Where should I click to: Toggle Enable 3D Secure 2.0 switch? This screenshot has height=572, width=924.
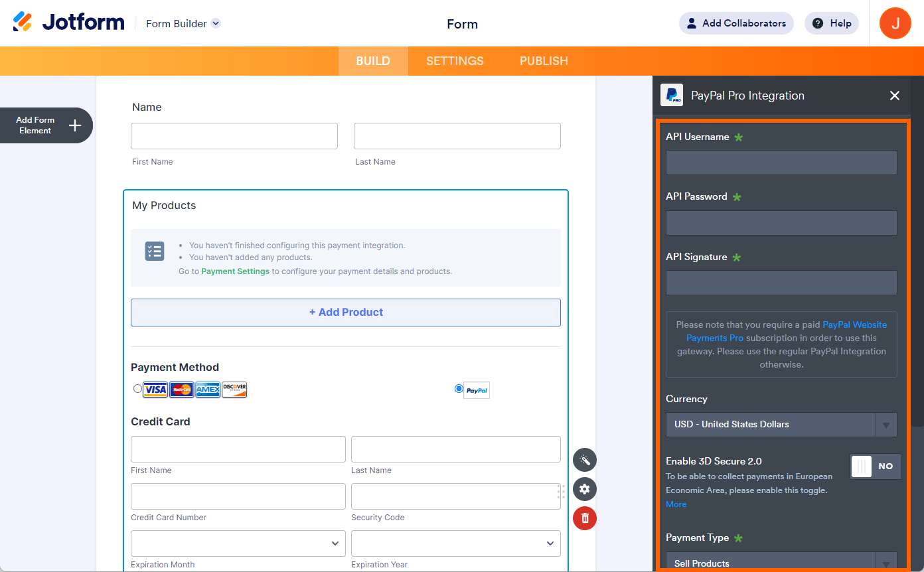876,466
